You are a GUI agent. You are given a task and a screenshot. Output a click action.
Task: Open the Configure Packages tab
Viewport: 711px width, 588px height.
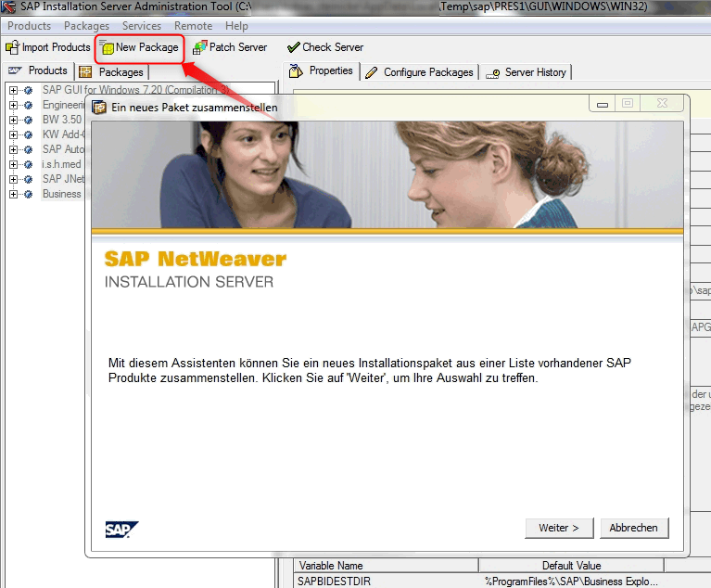click(419, 72)
